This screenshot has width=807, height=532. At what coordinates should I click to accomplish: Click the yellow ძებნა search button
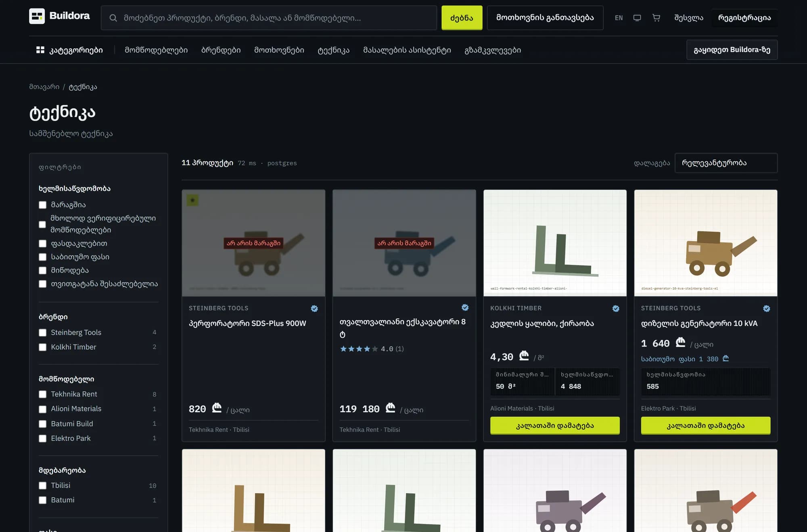(462, 18)
